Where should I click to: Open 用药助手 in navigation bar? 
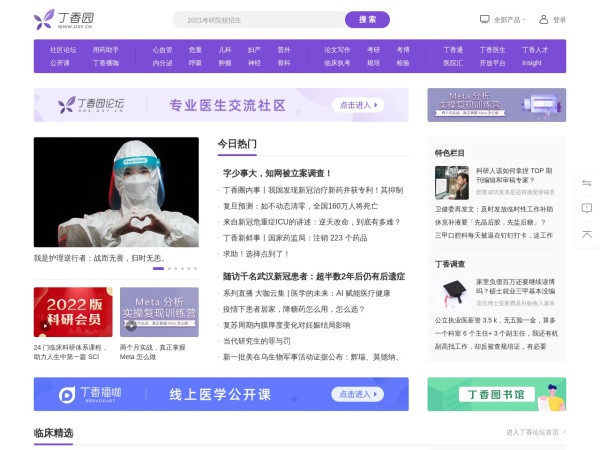tap(106, 50)
